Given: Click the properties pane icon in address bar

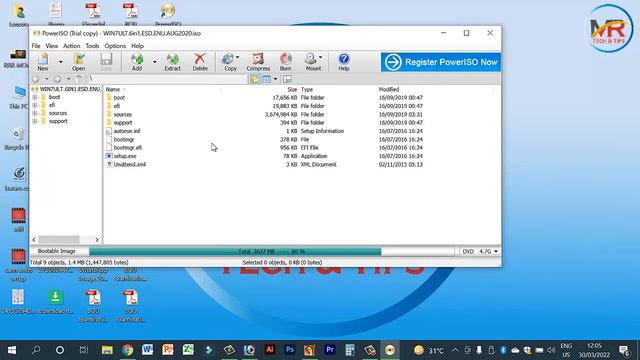Looking at the screenshot, I should click(287, 79).
